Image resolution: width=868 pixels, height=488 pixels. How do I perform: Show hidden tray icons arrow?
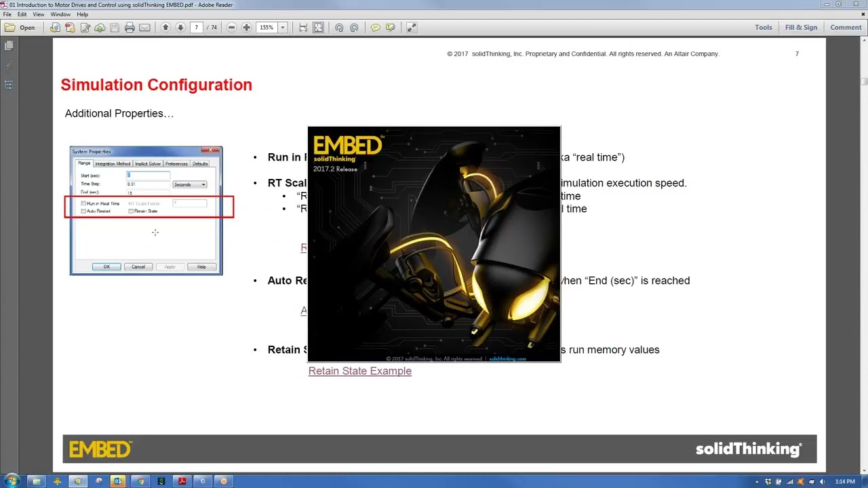click(757, 482)
